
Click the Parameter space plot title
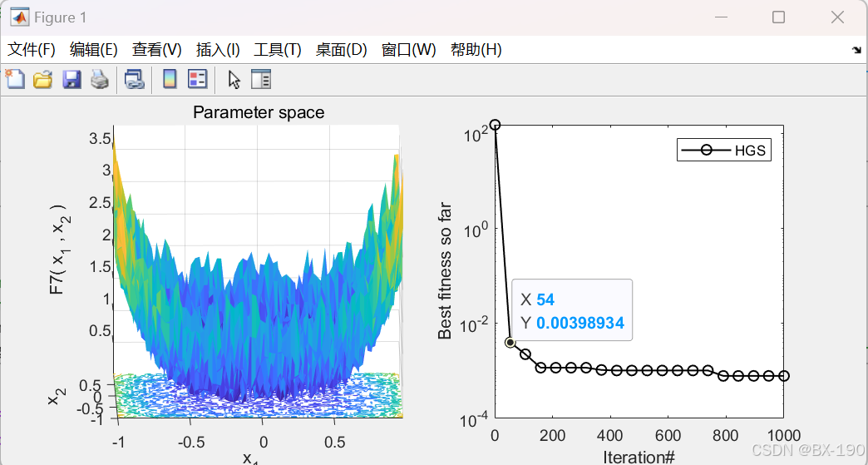click(259, 112)
